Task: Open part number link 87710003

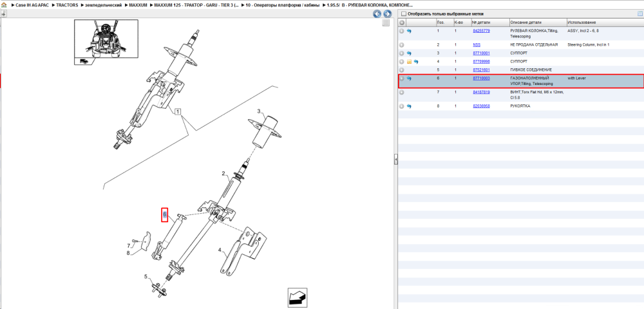Action: (x=481, y=78)
